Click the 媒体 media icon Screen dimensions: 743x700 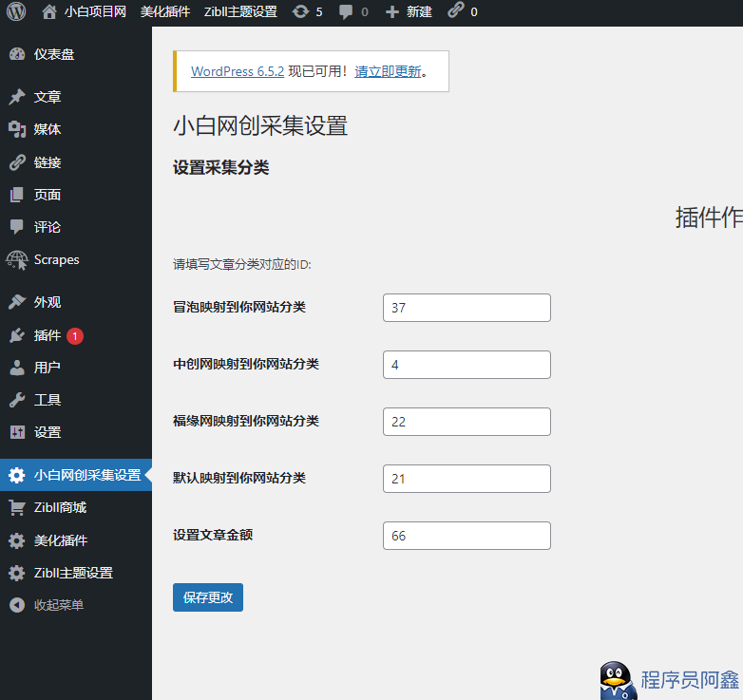click(17, 129)
